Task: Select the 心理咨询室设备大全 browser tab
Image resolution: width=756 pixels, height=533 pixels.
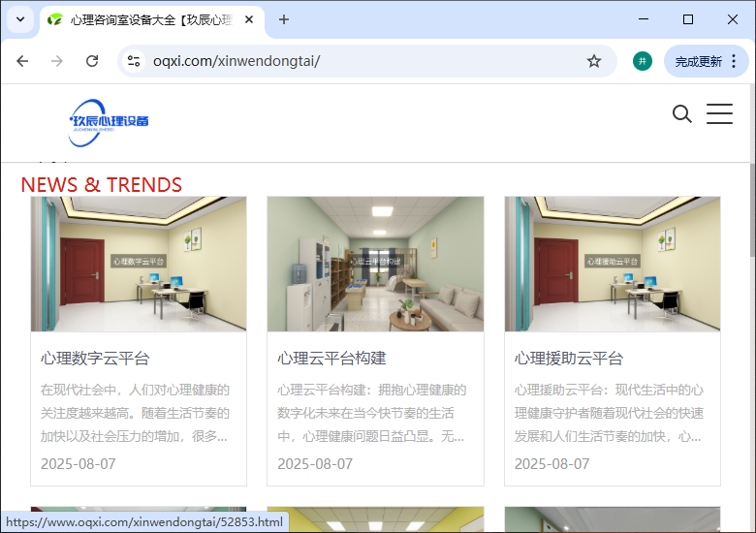Action: [152, 20]
